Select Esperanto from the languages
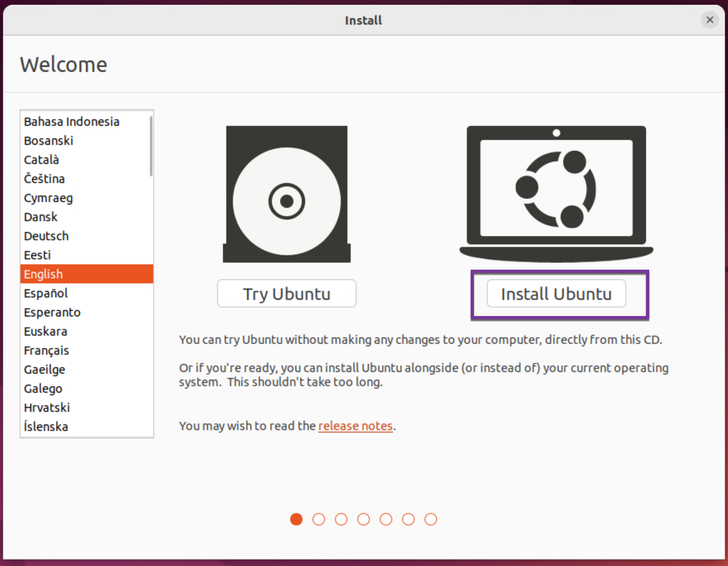The image size is (728, 566). [x=52, y=312]
